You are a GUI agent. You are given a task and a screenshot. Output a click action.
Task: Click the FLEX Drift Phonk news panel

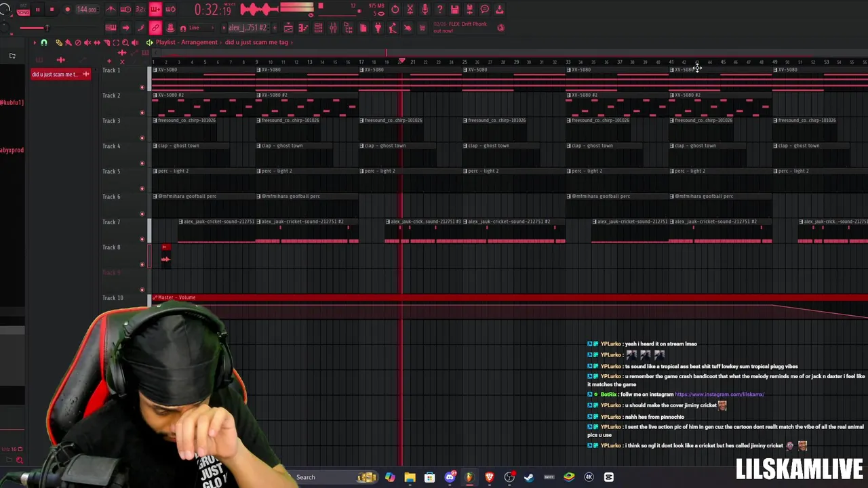click(468, 27)
